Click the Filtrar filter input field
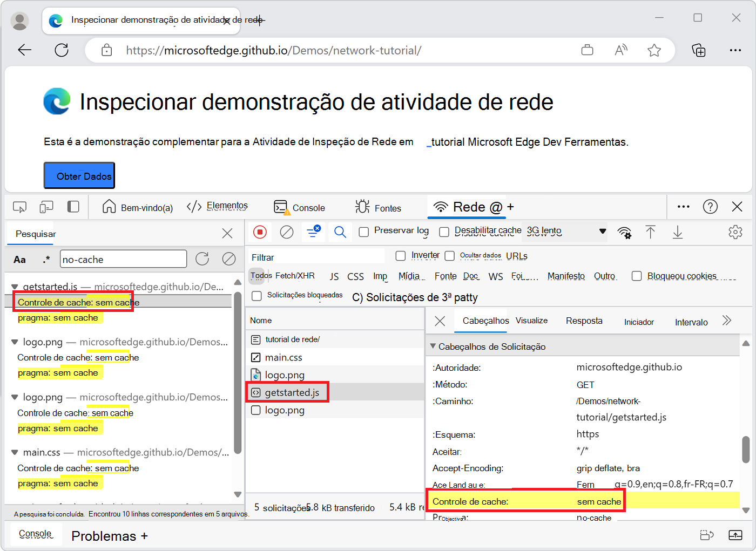756x551 pixels. tap(316, 257)
